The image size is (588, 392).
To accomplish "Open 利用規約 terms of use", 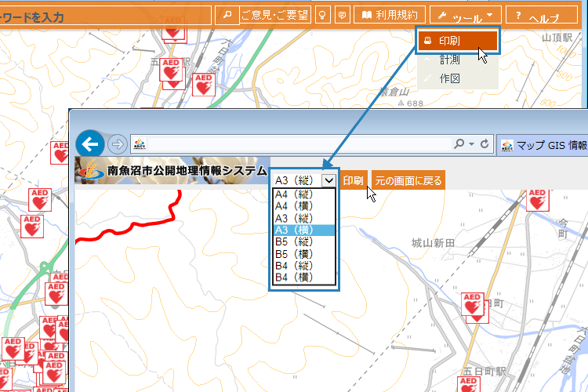I will click(x=390, y=15).
